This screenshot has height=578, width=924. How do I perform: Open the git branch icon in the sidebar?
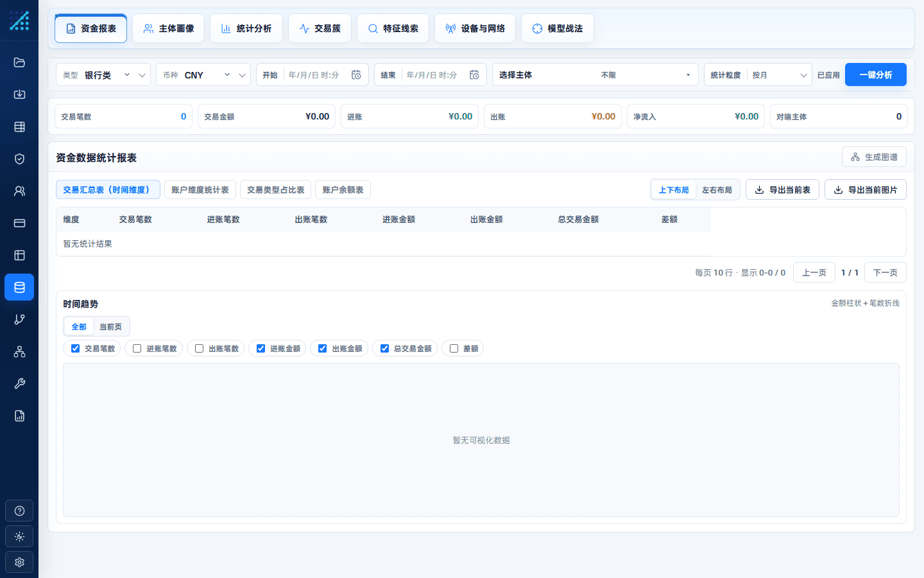[19, 319]
